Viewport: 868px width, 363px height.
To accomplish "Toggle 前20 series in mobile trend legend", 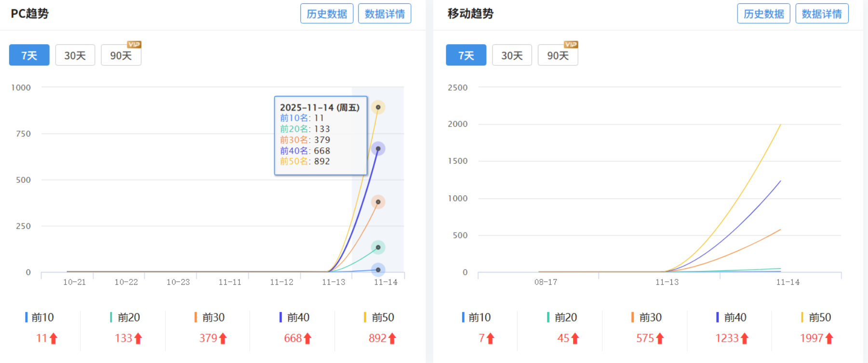I will [562, 318].
